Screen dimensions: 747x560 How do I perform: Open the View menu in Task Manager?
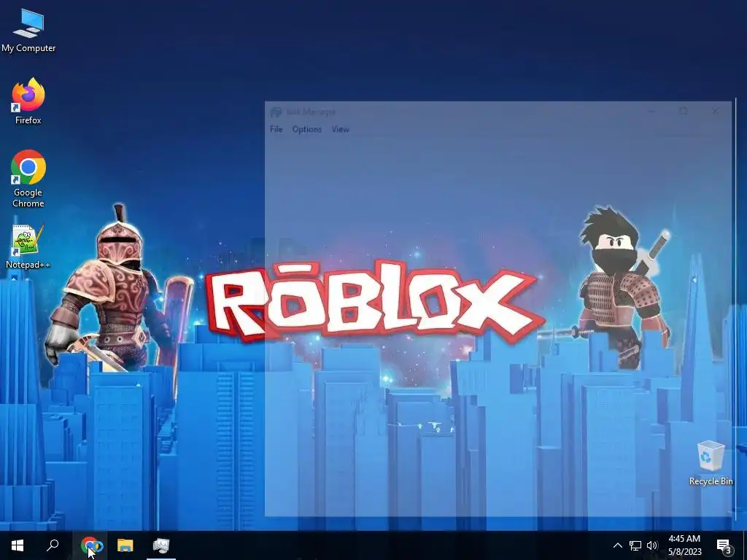(340, 129)
